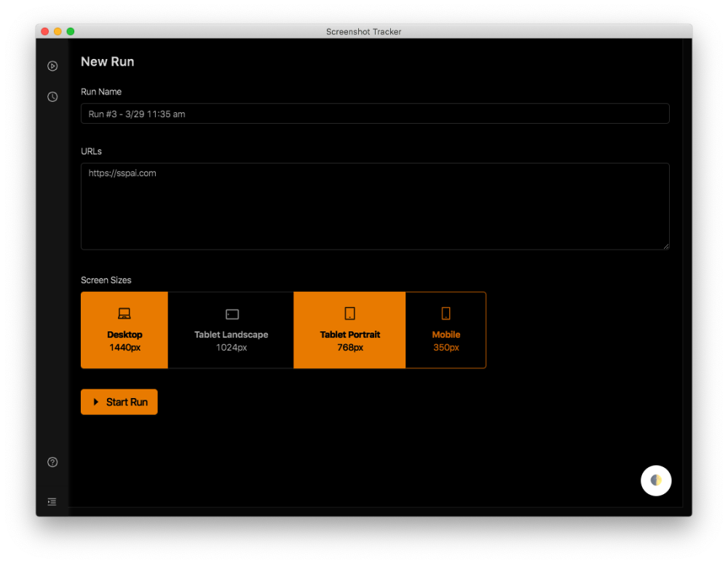This screenshot has height=564, width=728.
Task: Click the URLs textarea resize handle
Action: 666,247
